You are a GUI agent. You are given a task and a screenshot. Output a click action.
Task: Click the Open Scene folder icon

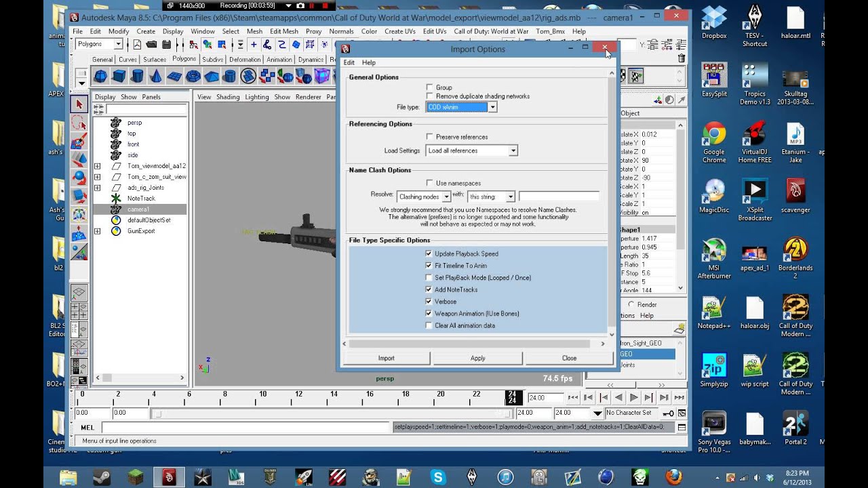click(151, 45)
